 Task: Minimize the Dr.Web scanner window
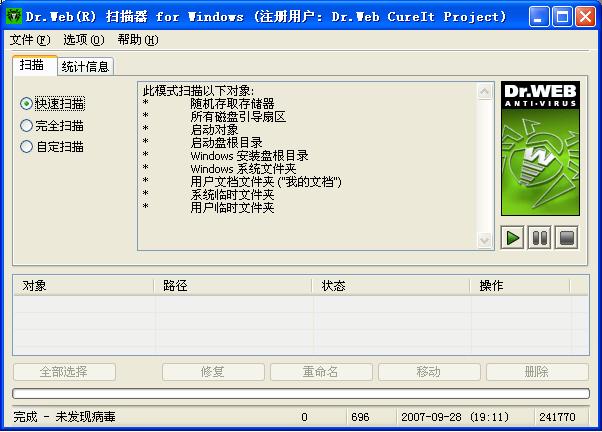coord(539,17)
